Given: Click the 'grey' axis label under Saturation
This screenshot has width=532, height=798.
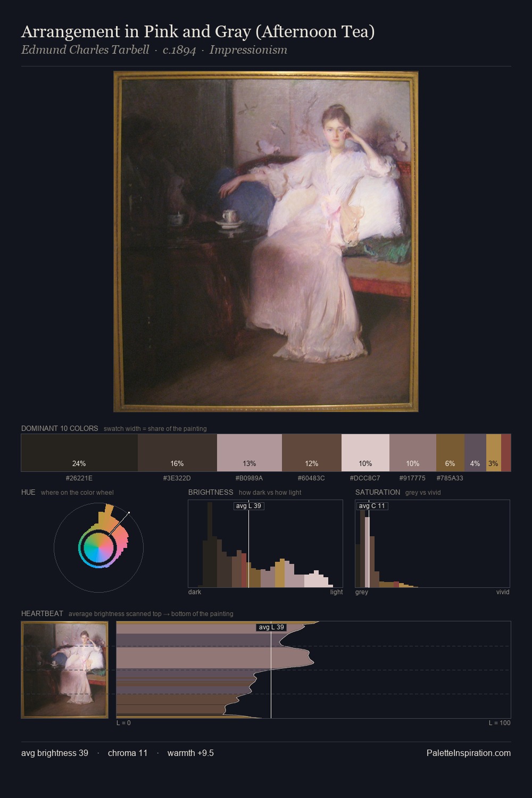Looking at the screenshot, I should point(362,592).
